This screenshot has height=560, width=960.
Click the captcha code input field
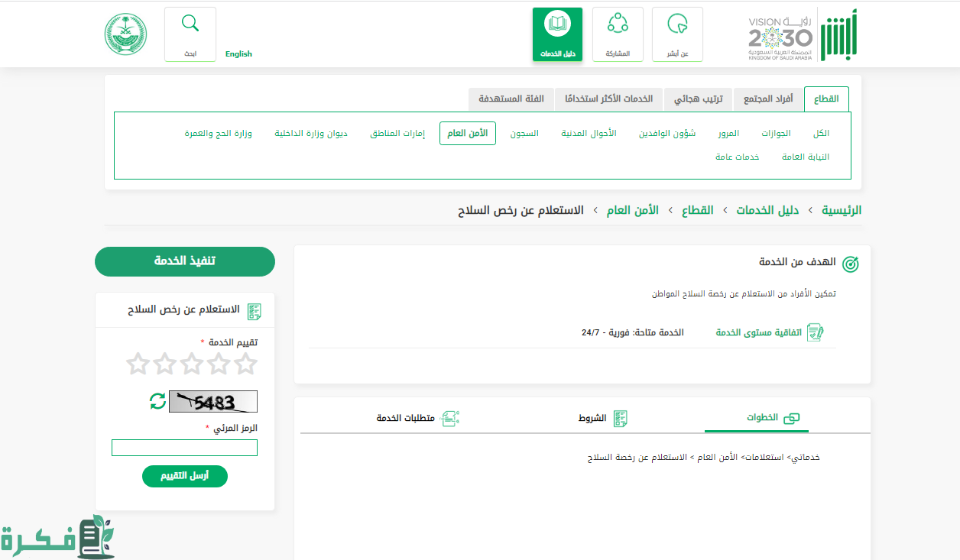click(185, 448)
